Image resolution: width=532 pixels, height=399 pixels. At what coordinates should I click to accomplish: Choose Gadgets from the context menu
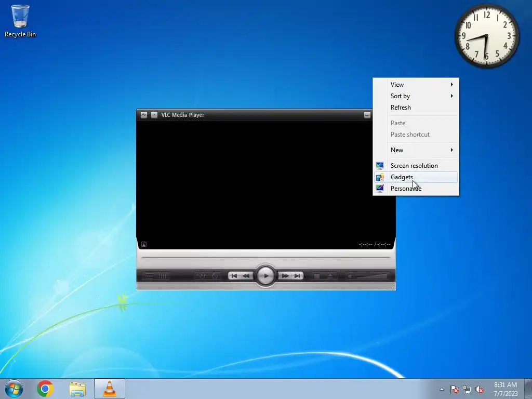(416, 177)
